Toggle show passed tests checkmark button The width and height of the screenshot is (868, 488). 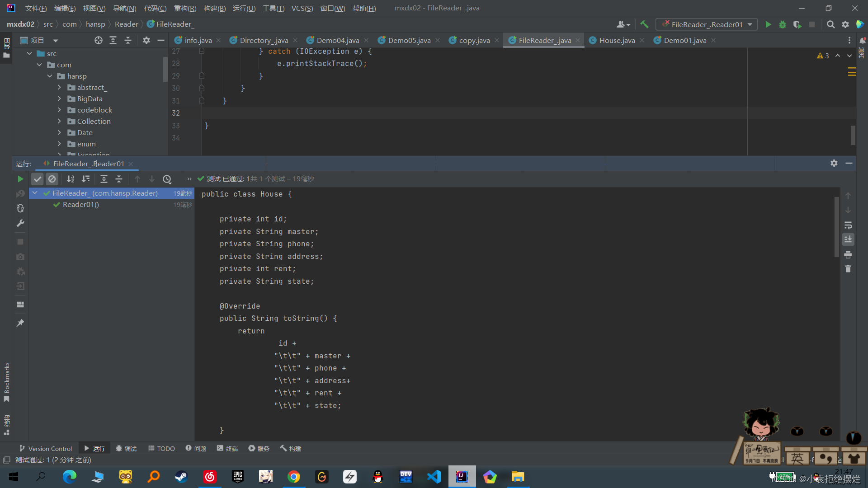pos(38,179)
